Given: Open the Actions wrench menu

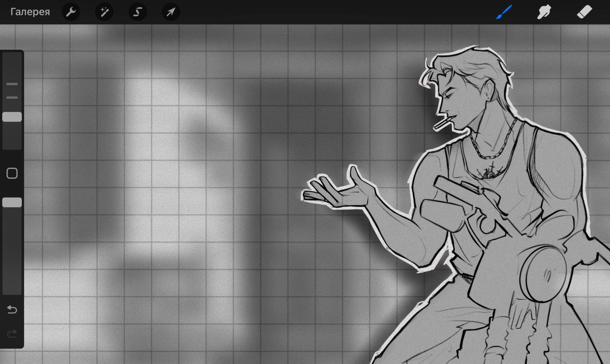Looking at the screenshot, I should 71,12.
